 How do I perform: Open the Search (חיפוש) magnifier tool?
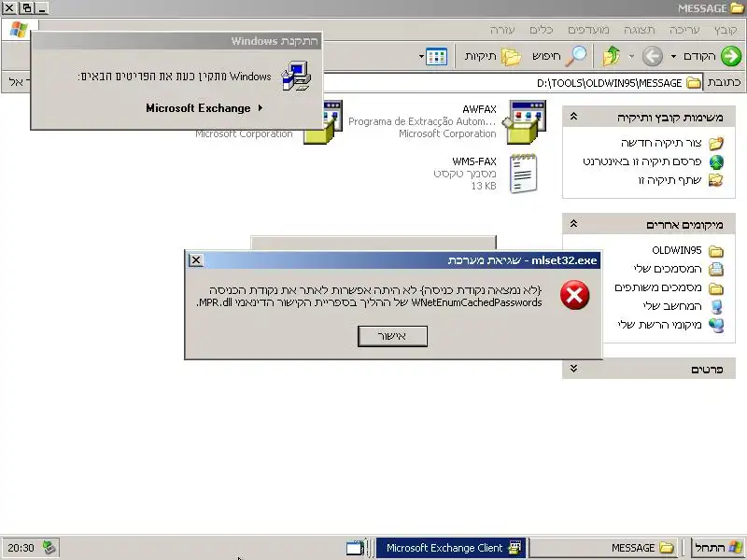(578, 56)
